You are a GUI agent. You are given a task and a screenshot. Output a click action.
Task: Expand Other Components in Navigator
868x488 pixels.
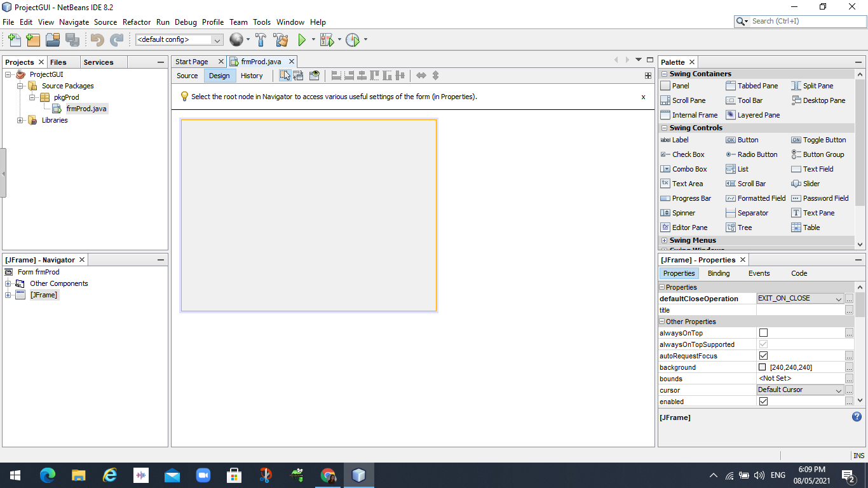click(x=8, y=283)
